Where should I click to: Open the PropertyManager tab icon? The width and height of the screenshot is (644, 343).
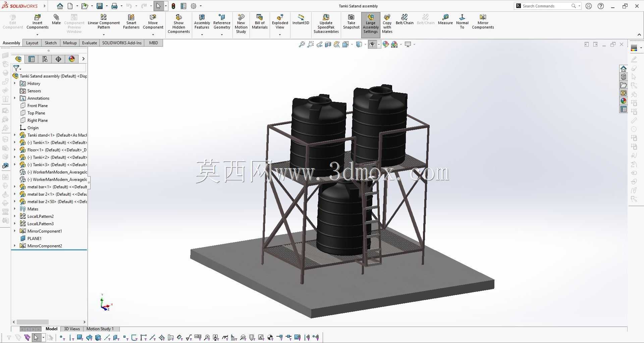click(32, 59)
